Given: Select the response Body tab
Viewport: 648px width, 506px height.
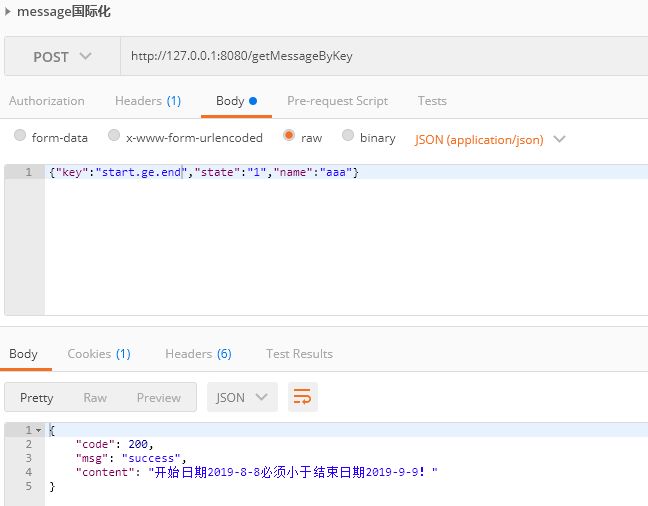Looking at the screenshot, I should pos(24,354).
